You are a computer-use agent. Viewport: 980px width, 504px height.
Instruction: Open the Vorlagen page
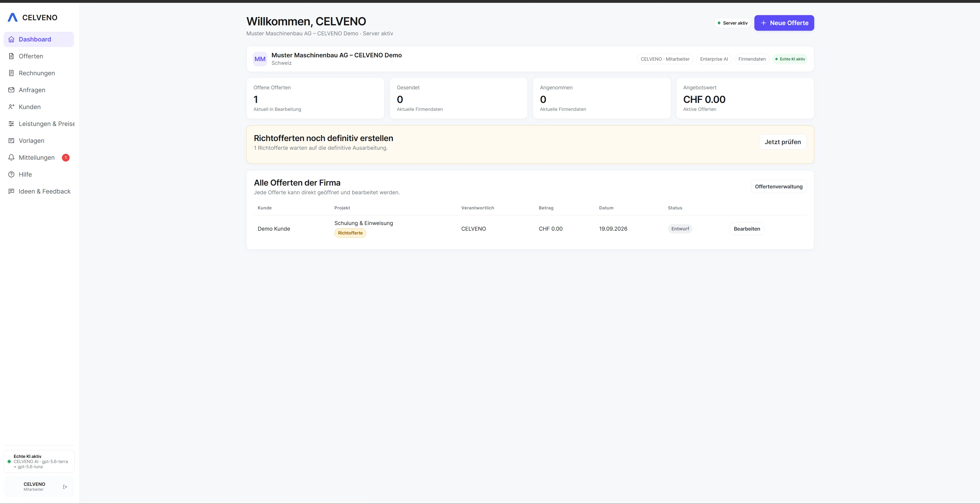pyautogui.click(x=39, y=141)
